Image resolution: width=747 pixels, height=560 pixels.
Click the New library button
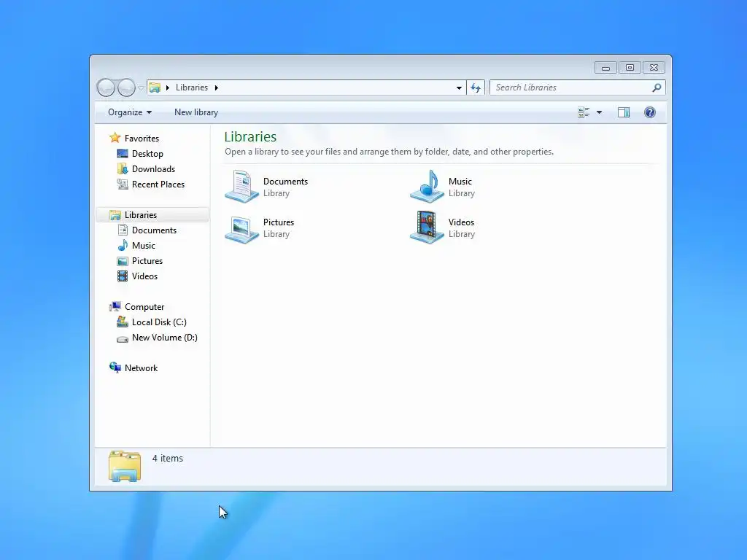click(x=196, y=112)
